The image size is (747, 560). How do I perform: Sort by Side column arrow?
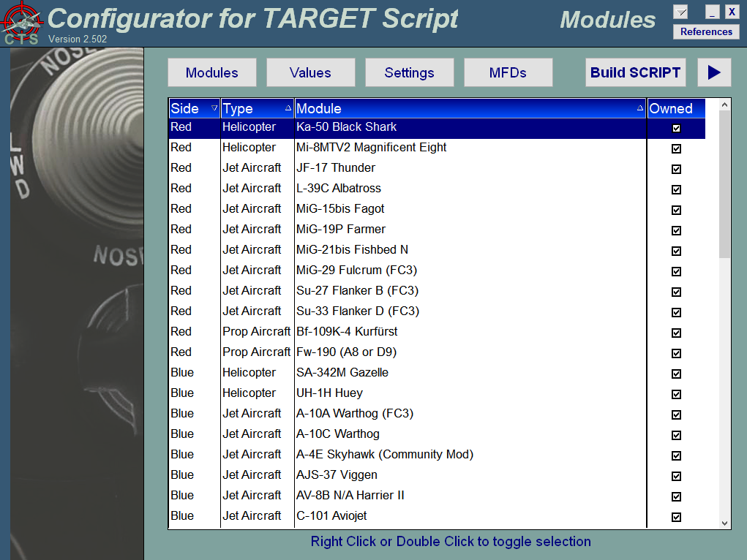pyautogui.click(x=214, y=108)
